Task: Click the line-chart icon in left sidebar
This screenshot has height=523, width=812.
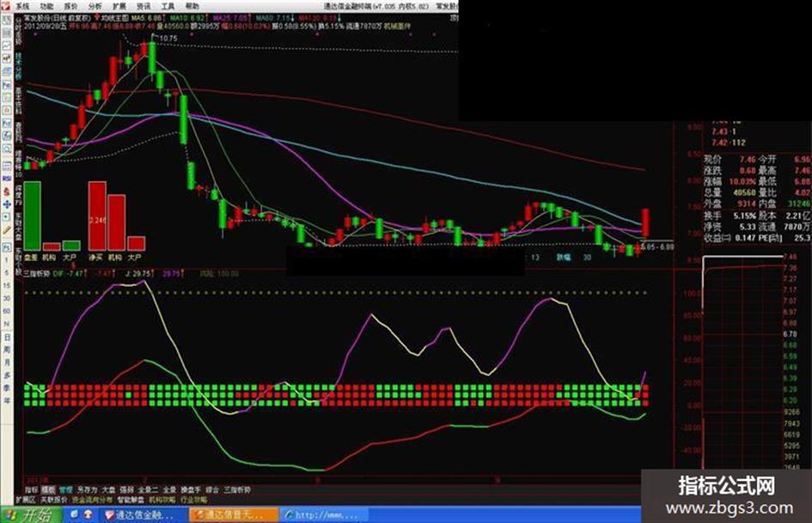Action: 7,46
